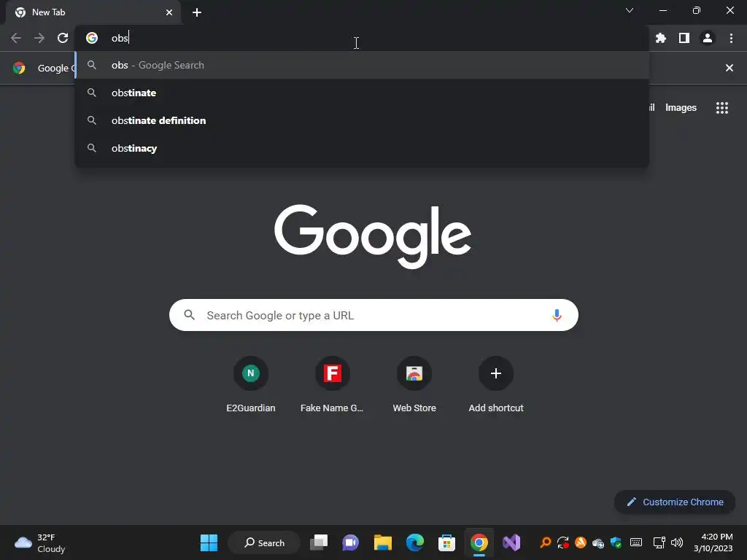This screenshot has width=747, height=560.
Task: Go back with the back arrow
Action: pyautogui.click(x=16, y=38)
